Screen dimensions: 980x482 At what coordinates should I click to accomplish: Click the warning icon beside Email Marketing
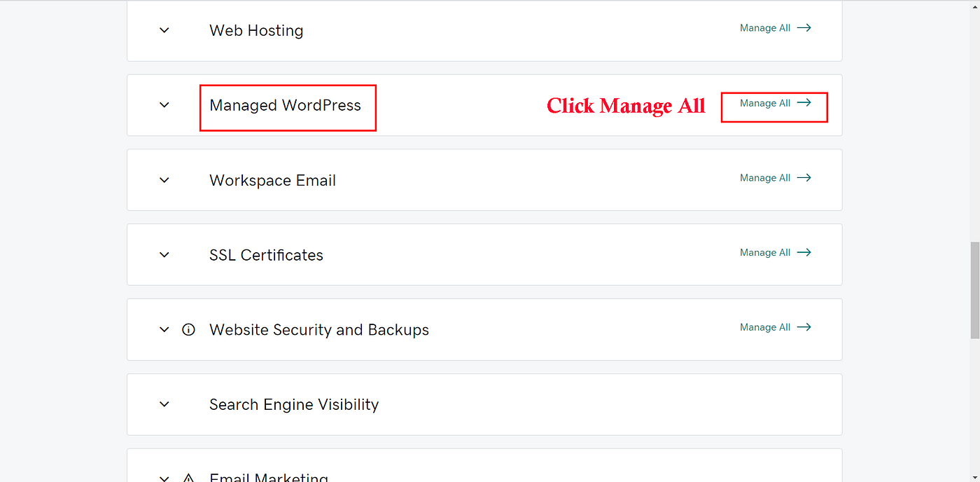(188, 478)
